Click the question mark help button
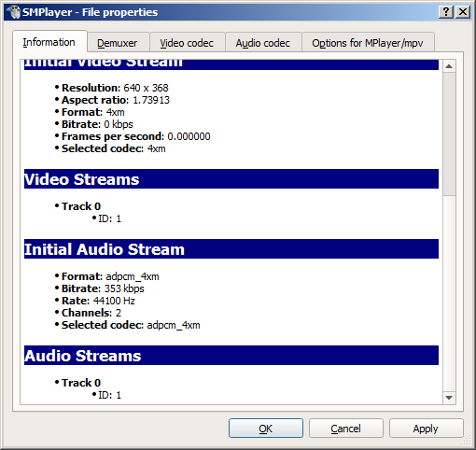476x450 pixels. (x=446, y=12)
